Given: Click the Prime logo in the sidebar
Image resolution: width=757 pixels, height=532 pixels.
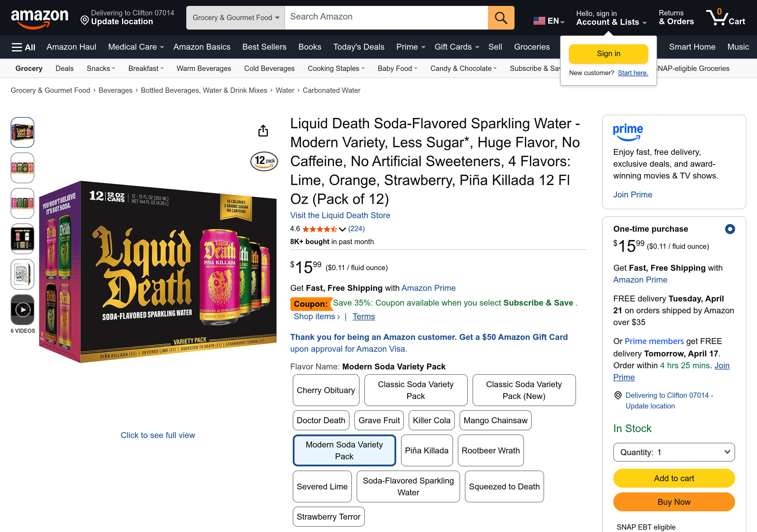Looking at the screenshot, I should point(628,132).
